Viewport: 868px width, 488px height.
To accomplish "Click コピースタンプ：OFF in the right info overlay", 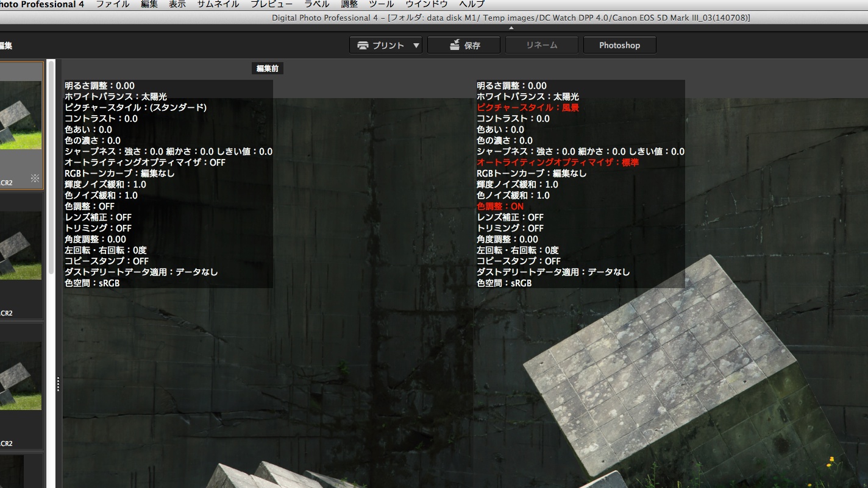I will pos(519,261).
